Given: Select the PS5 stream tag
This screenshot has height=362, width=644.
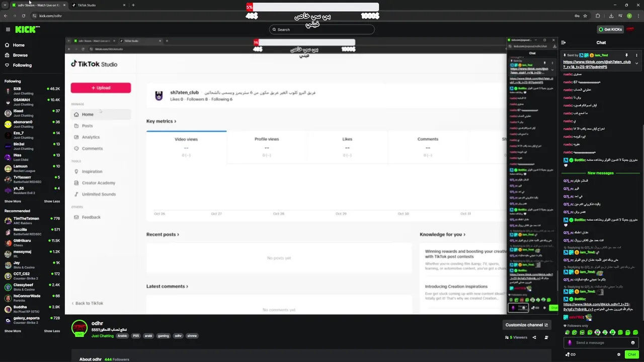Looking at the screenshot, I should (x=136, y=336).
